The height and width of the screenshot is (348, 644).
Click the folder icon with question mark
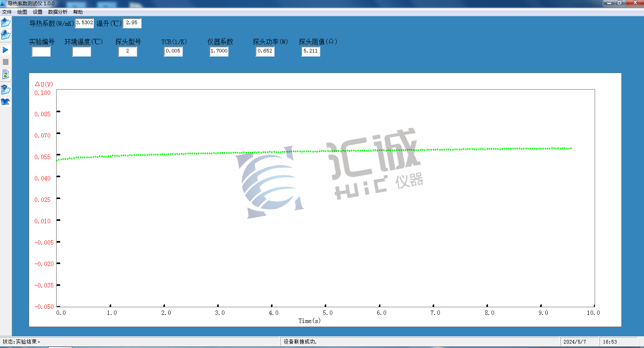click(6, 89)
